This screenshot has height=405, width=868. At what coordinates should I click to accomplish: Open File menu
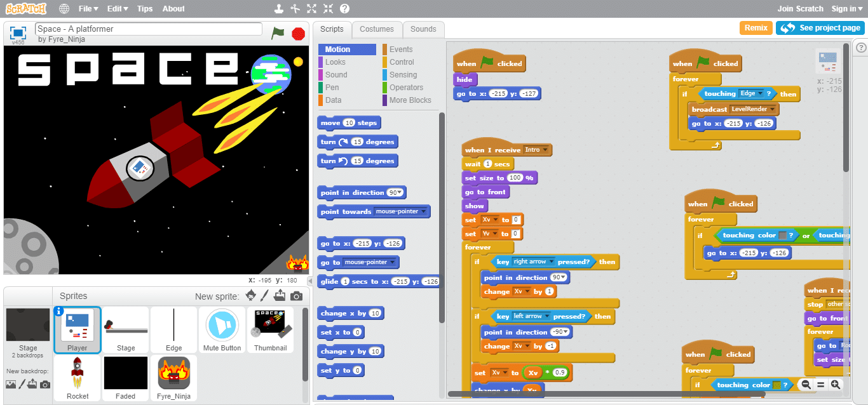coord(88,9)
